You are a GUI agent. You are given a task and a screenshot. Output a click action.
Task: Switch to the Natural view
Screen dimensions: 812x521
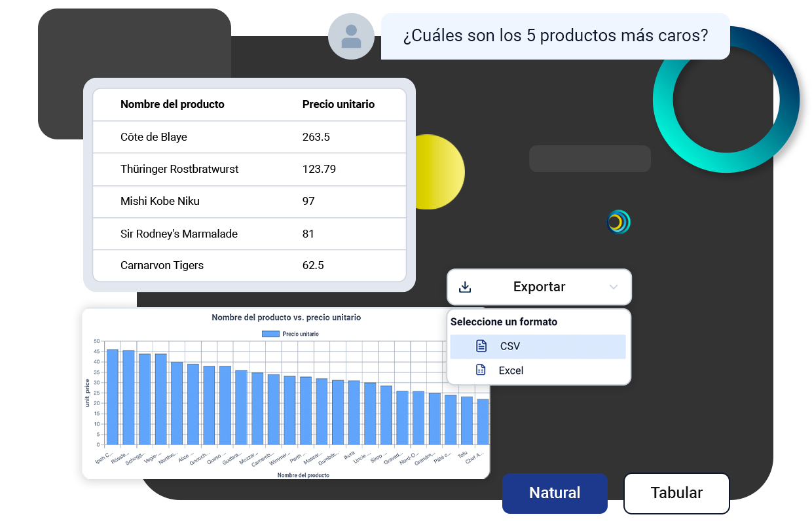(555, 494)
